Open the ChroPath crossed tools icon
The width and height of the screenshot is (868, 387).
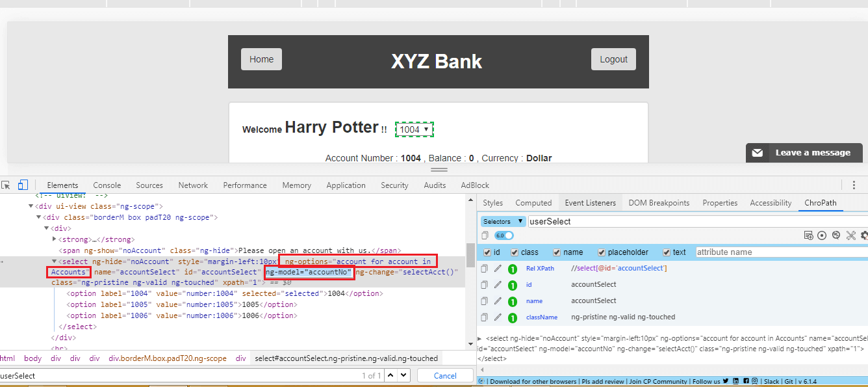tap(850, 235)
